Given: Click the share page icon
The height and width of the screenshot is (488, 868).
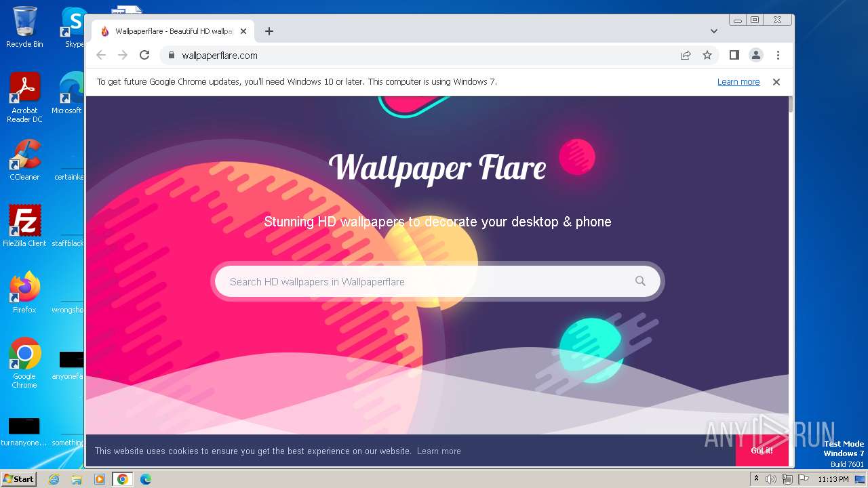Looking at the screenshot, I should (x=686, y=55).
